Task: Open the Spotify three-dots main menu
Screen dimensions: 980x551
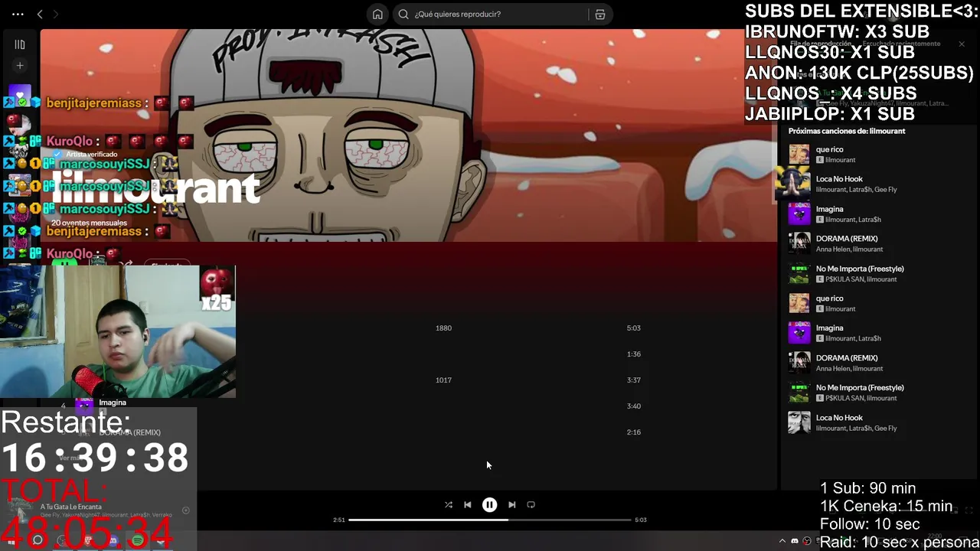Action: tap(18, 14)
